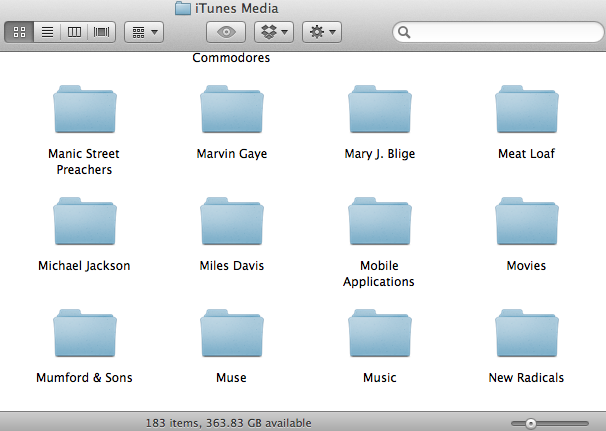Switch to column view
606x431 pixels.
click(x=74, y=32)
